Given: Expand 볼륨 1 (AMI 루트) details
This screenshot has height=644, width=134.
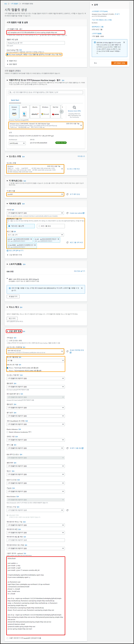Looking at the screenshot, I should pos(7,279).
